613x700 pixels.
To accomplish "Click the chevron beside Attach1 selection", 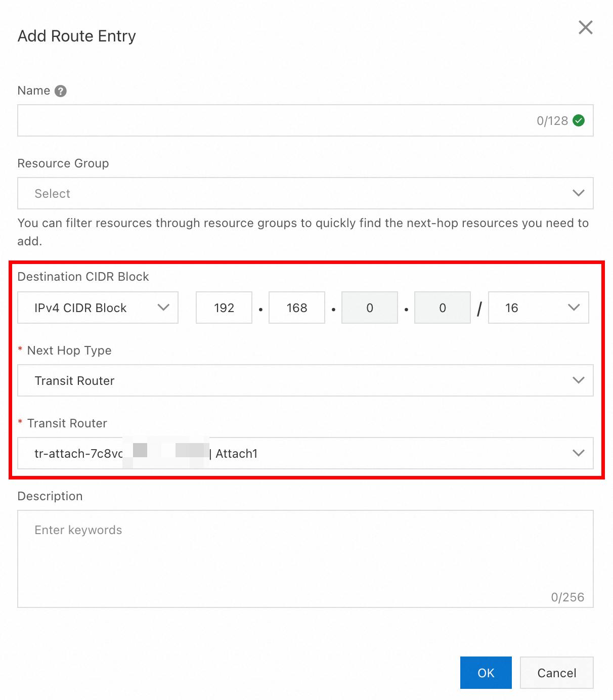I will (x=578, y=453).
